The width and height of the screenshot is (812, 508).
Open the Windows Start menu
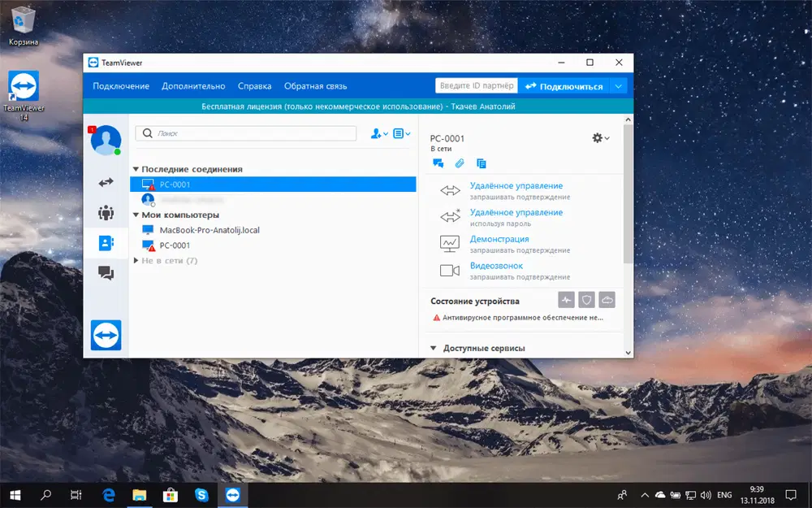click(15, 495)
